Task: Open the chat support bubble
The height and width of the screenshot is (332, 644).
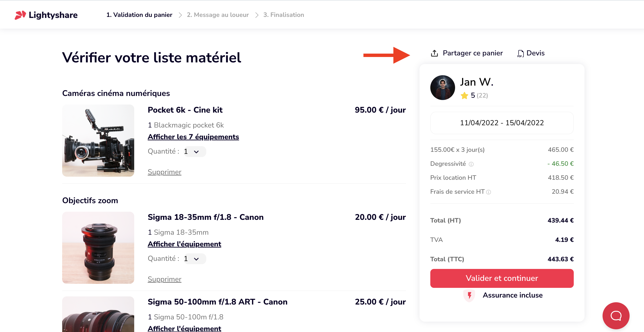Action: [x=616, y=316]
